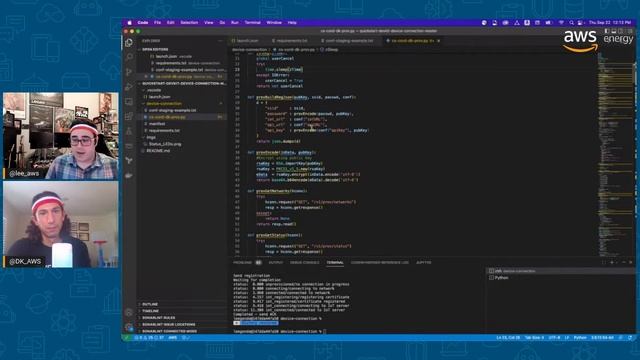The height and width of the screenshot is (360, 640).
Task: Collapse the quickstart-devkit-device-connection root folder
Action: pyautogui.click(x=182, y=83)
